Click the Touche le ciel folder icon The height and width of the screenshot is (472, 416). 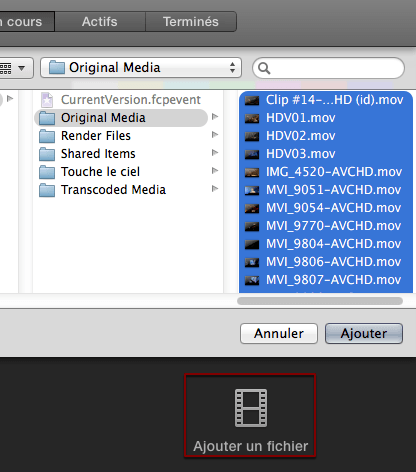tap(47, 172)
